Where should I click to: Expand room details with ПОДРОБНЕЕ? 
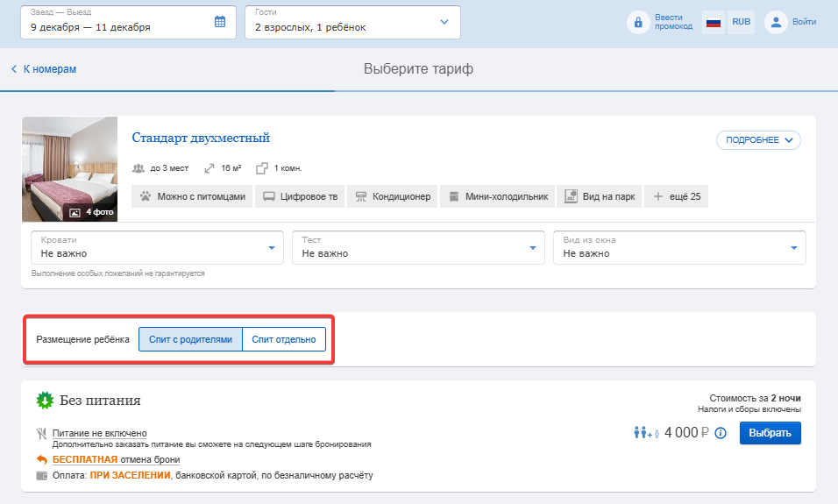758,140
